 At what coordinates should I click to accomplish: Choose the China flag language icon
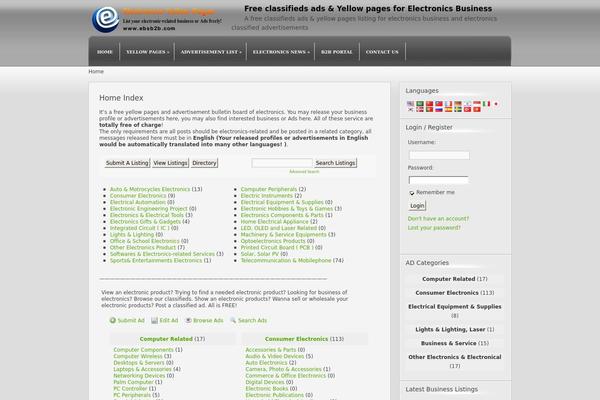[429, 104]
